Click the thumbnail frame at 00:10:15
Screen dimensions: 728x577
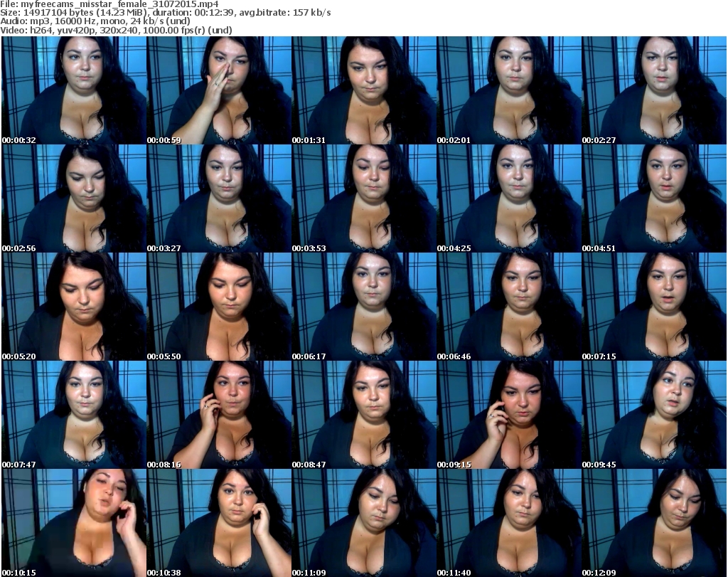pos(74,523)
